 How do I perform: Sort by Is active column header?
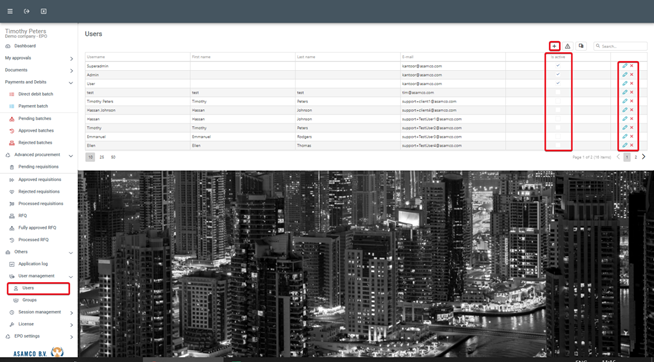pyautogui.click(x=558, y=57)
